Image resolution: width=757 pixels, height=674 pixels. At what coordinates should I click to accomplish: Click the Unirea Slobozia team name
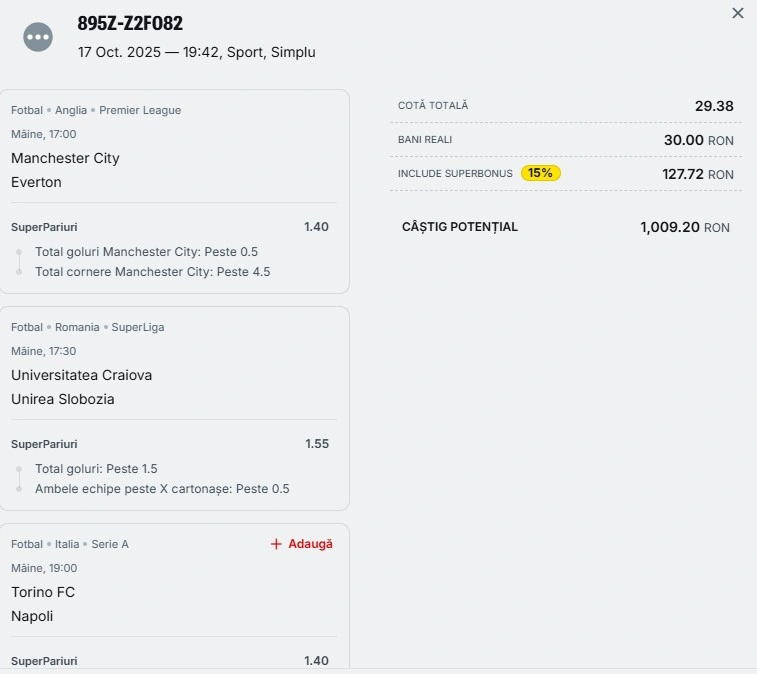click(x=63, y=399)
